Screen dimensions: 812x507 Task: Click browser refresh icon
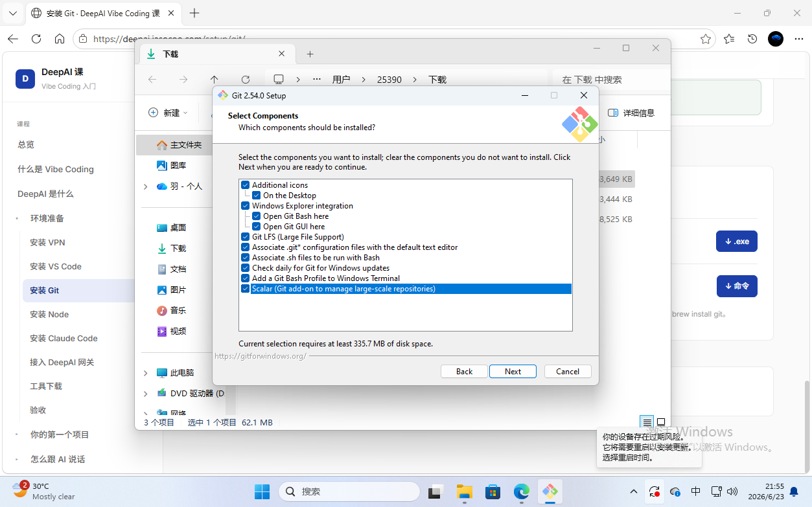tap(36, 39)
